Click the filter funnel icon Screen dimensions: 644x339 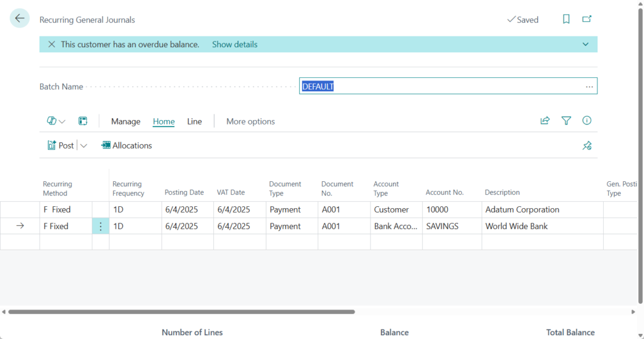pyautogui.click(x=566, y=121)
